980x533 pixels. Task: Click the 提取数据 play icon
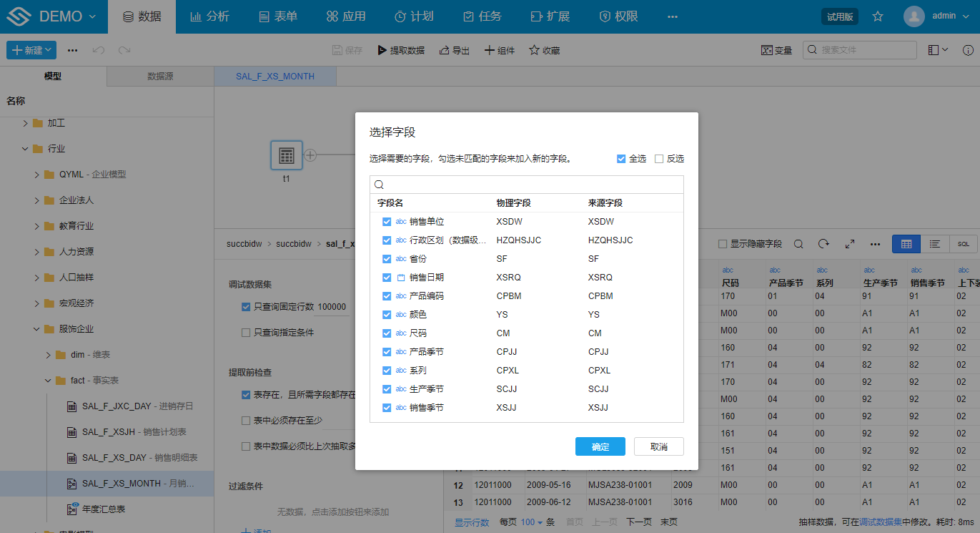382,50
